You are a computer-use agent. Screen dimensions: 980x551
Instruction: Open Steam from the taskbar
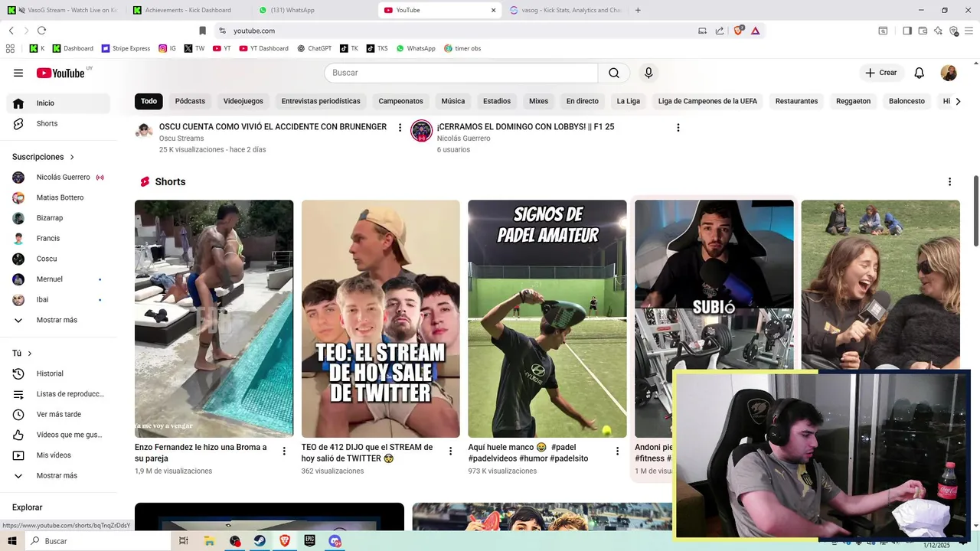pyautogui.click(x=260, y=541)
